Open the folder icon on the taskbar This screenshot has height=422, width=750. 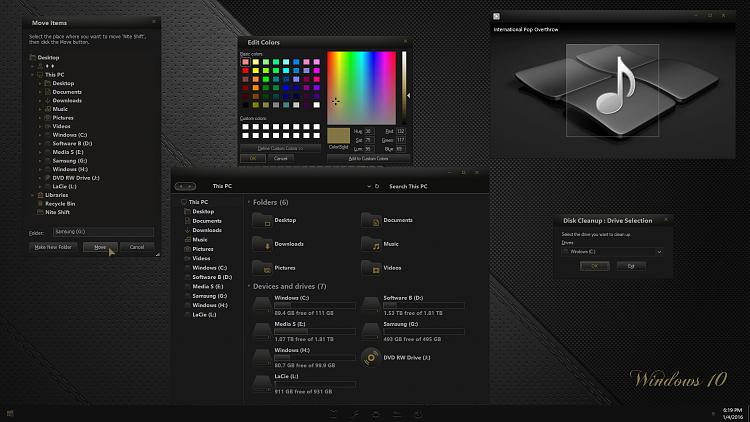[397, 414]
